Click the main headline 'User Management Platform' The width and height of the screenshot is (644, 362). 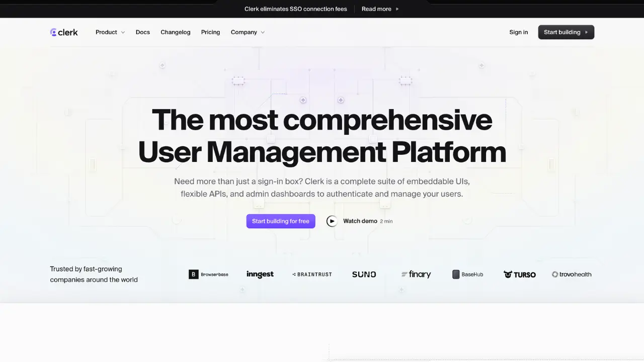(x=322, y=152)
